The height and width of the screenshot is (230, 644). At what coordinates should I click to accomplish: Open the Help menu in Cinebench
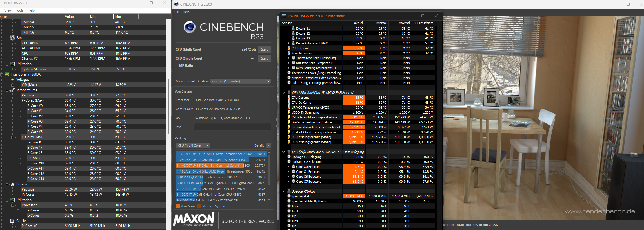pyautogui.click(x=186, y=12)
